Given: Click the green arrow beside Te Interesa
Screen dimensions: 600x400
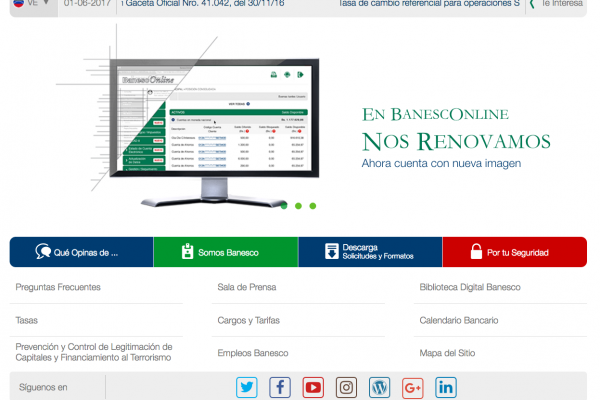Looking at the screenshot, I should (532, 4).
